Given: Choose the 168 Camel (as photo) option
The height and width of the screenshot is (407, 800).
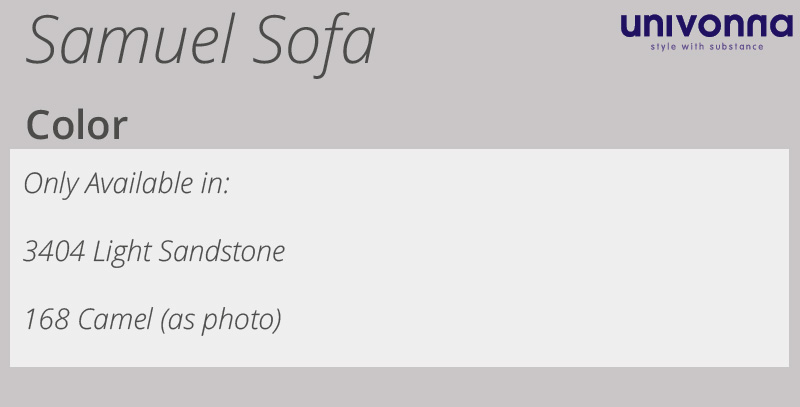Looking at the screenshot, I should (152, 320).
